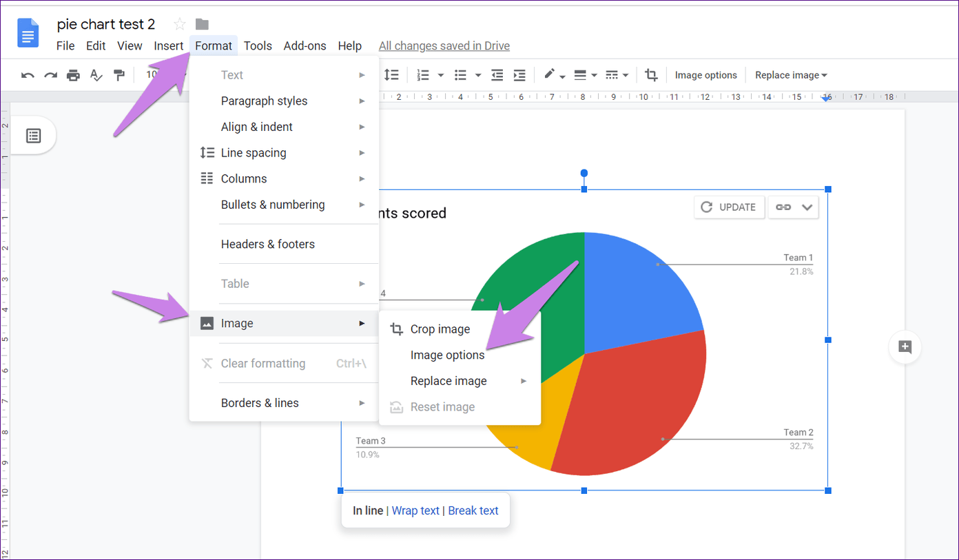Click the UPDATE chart button
The image size is (959, 560).
click(x=729, y=207)
